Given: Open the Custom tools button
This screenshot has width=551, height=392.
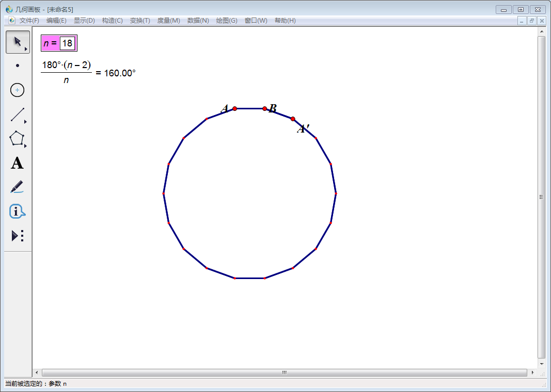Looking at the screenshot, I should pyautogui.click(x=17, y=236).
